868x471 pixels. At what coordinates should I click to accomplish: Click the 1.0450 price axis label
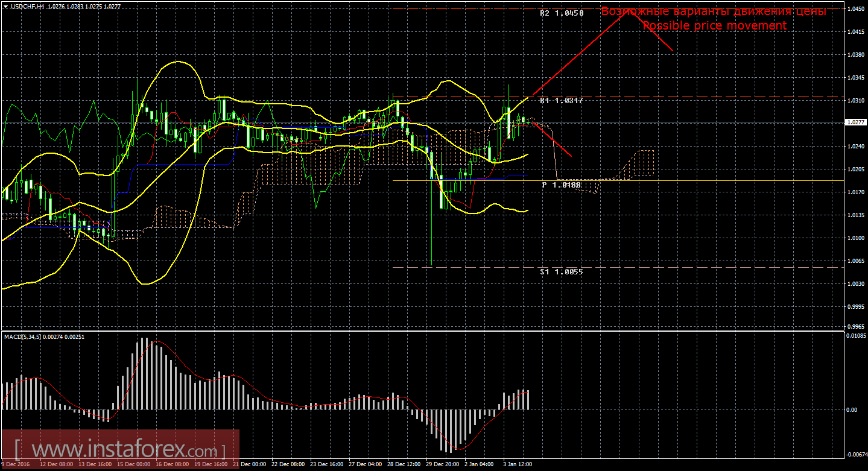855,9
